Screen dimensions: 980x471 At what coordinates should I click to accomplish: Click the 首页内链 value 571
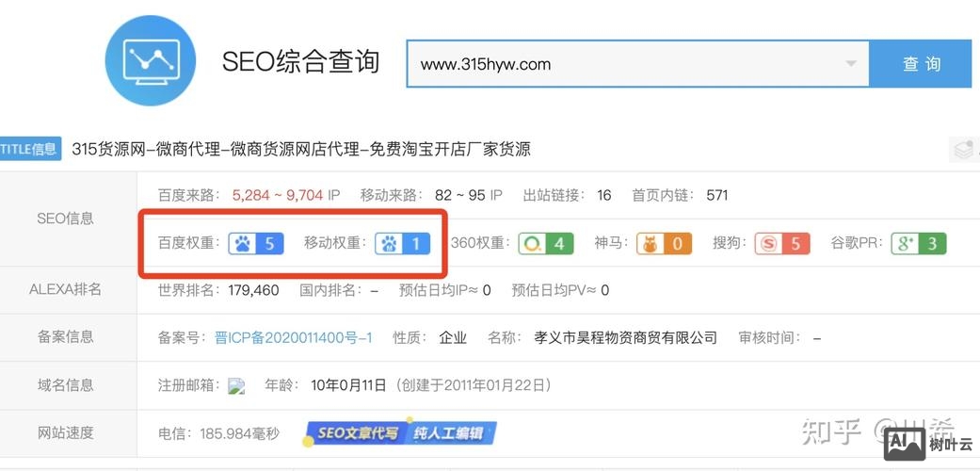point(716,195)
